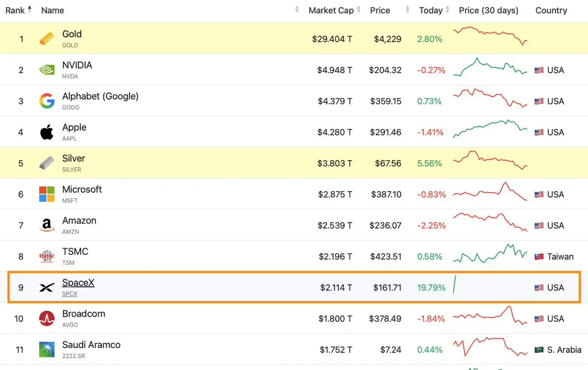Click Apple's 30-day price chart

pyautogui.click(x=490, y=129)
